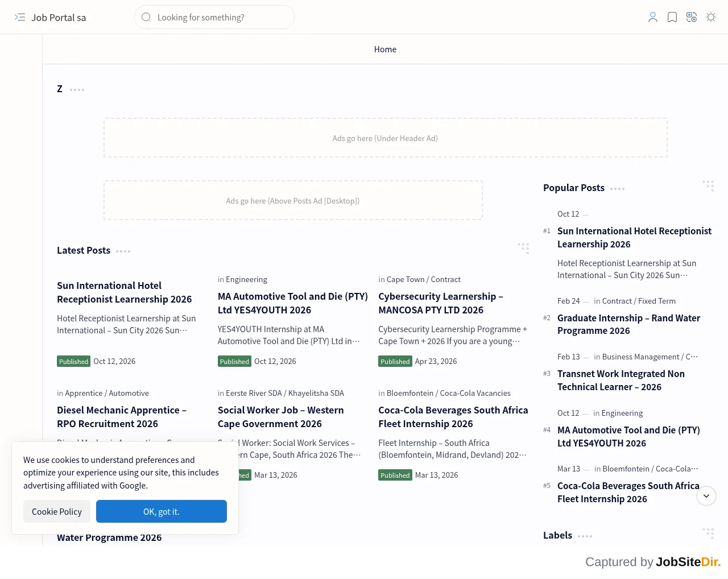Select the Apprentice category label
Image resolution: width=728 pixels, height=579 pixels.
pyautogui.click(x=84, y=393)
